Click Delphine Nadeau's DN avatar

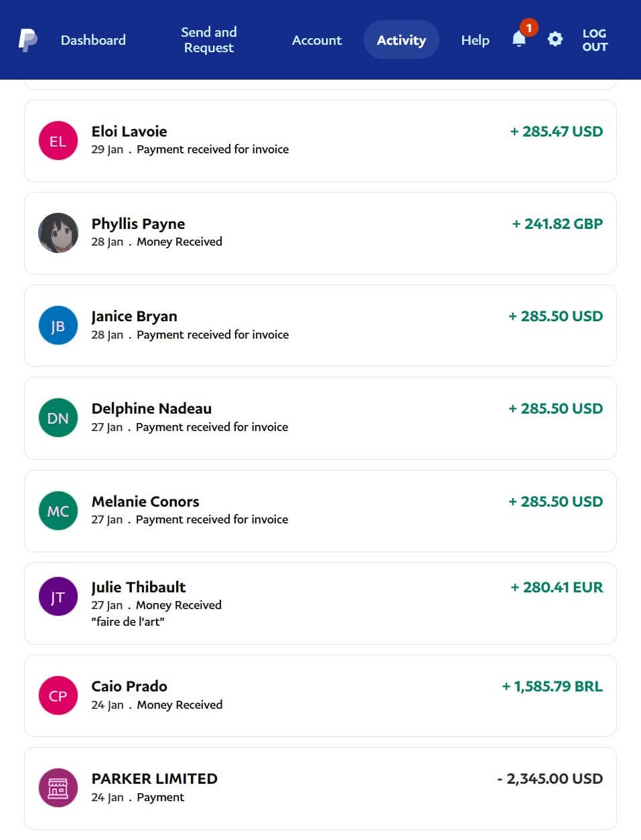[x=58, y=418]
